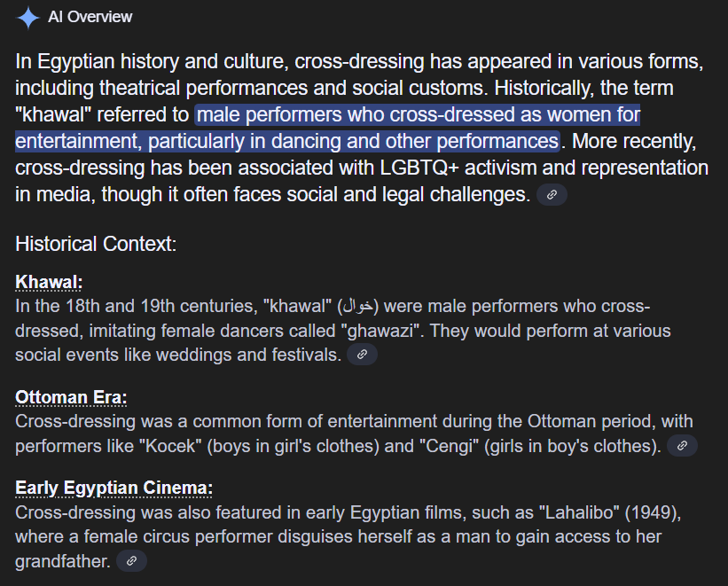Click the "Khawal:" underlined heading
Viewport: 728px width, 586px height.
tap(49, 282)
